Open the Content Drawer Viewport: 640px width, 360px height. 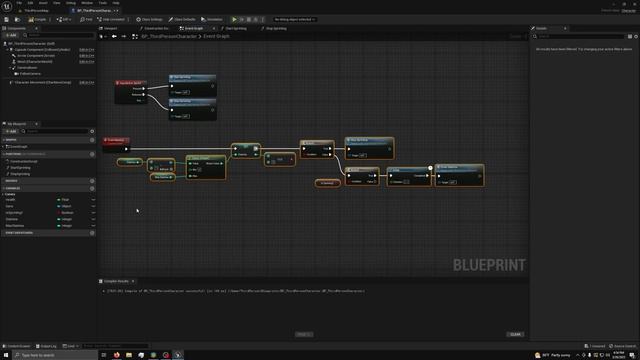pyautogui.click(x=16, y=346)
